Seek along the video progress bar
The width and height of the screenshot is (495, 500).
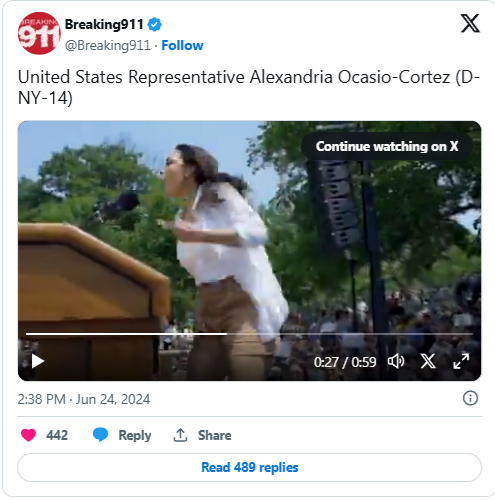(x=249, y=334)
